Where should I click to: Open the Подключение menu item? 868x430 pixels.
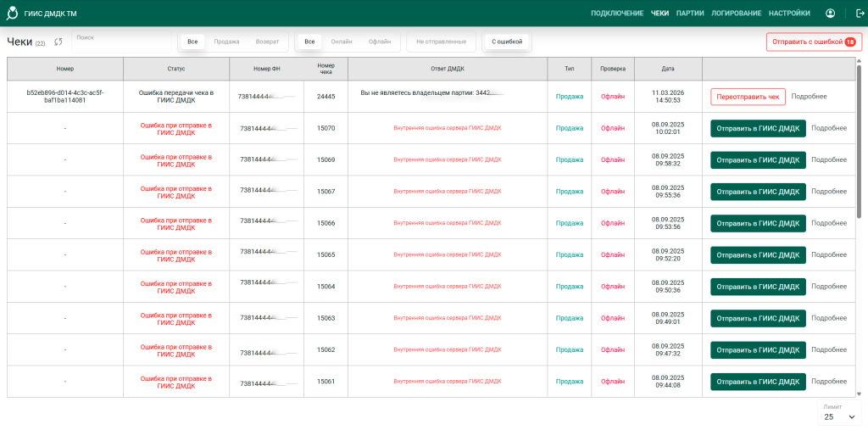[616, 14]
